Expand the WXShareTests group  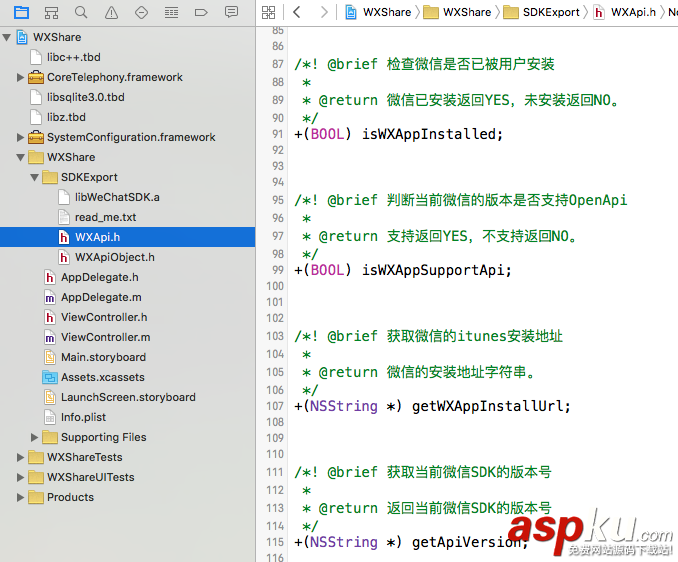(x=20, y=457)
